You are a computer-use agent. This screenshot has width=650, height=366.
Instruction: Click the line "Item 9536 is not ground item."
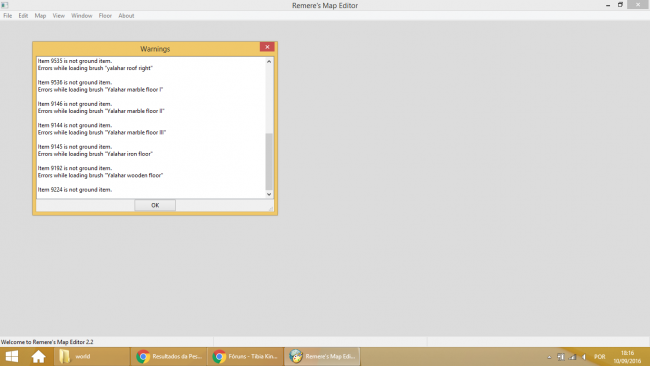coord(75,82)
